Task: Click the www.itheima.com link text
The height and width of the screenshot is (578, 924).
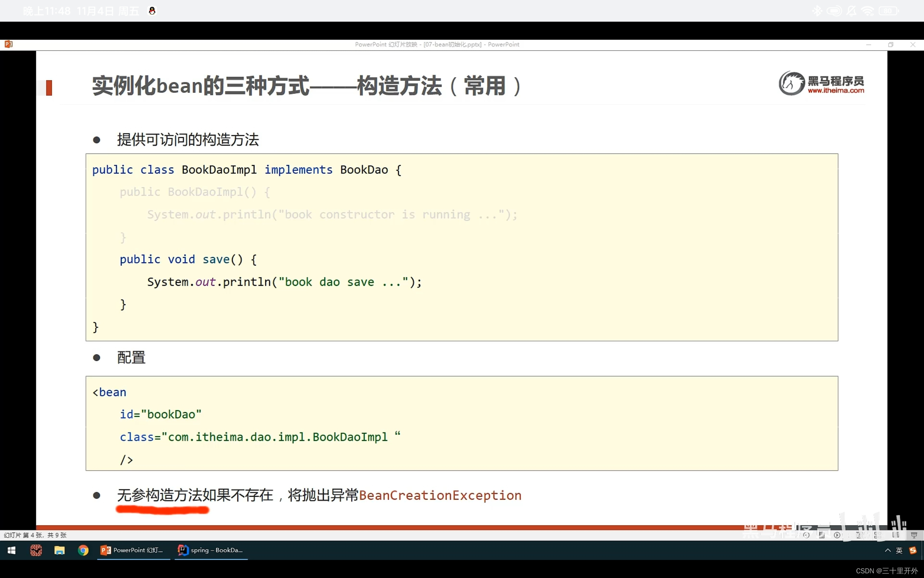Action: (x=836, y=91)
